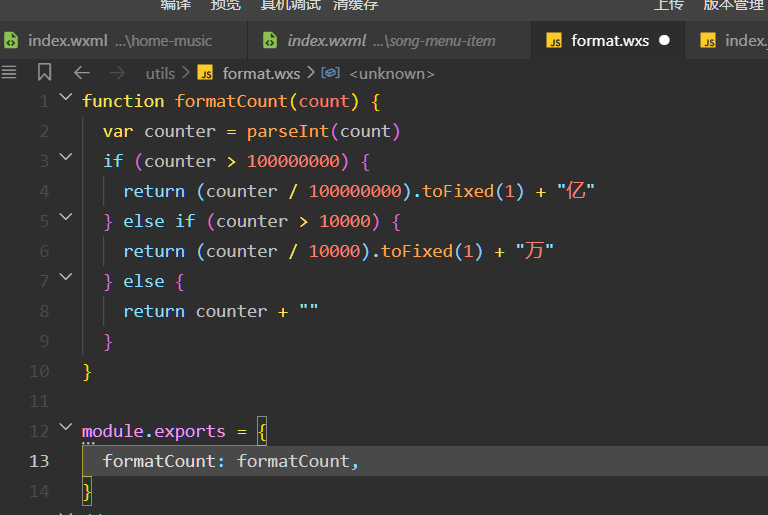Select <unknown> symbol in the breadcrumb
Viewport: 768px width, 515px height.
tap(391, 73)
